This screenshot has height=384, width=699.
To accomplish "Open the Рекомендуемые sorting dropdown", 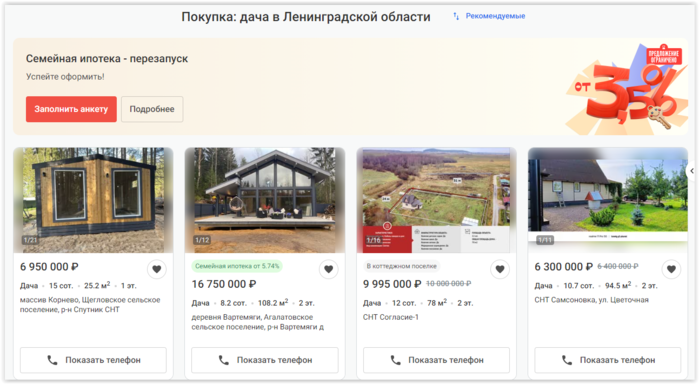I will point(495,16).
